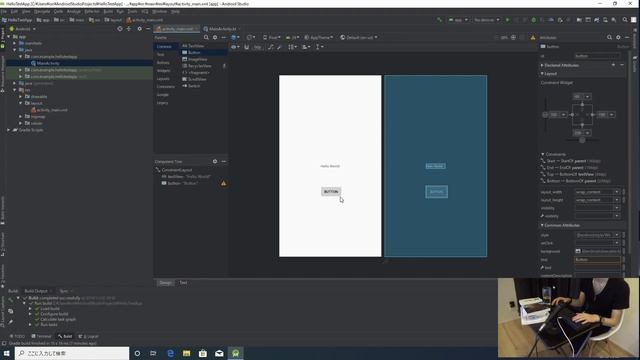The image size is (640, 360).
Task: Open the Microsoft Store taskbar icon
Action: coord(203,353)
